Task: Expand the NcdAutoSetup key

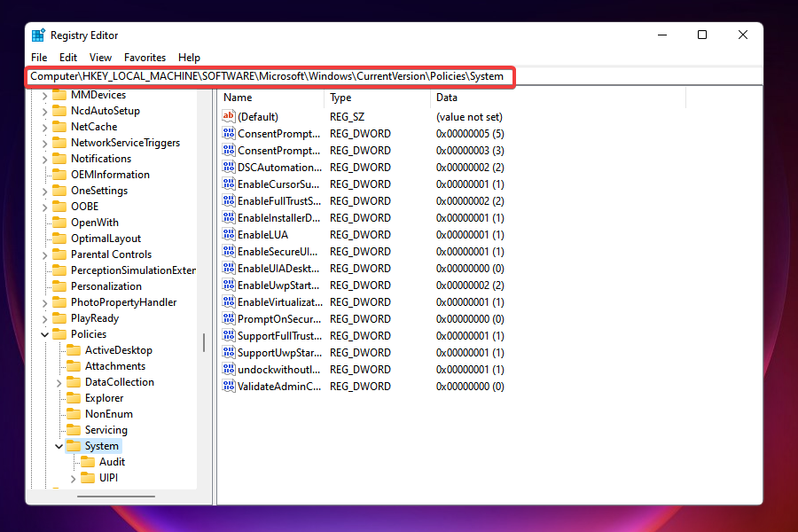Action: pyautogui.click(x=45, y=111)
